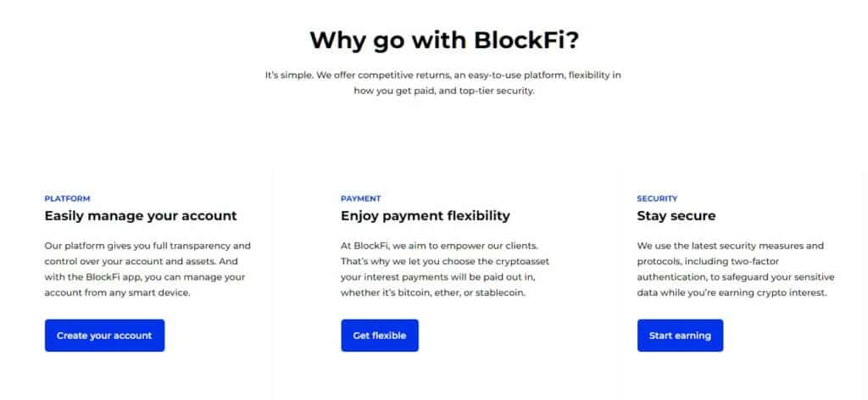Click the paragraph about empowering our clients
The image size is (868, 400).
(x=445, y=269)
